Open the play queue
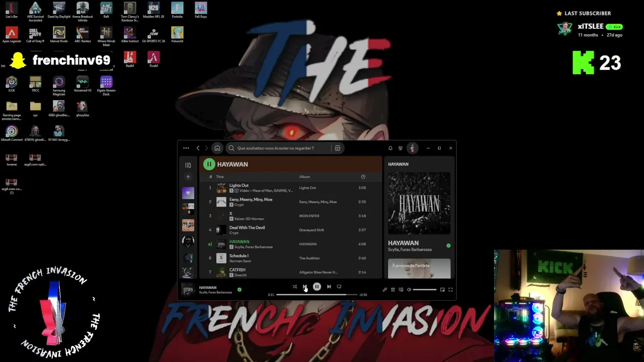 click(x=393, y=290)
